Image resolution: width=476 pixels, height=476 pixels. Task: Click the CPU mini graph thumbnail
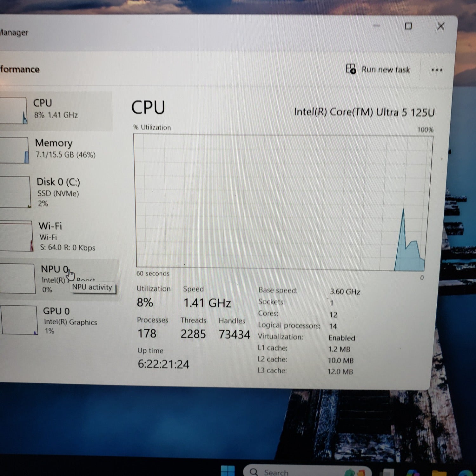(x=13, y=111)
